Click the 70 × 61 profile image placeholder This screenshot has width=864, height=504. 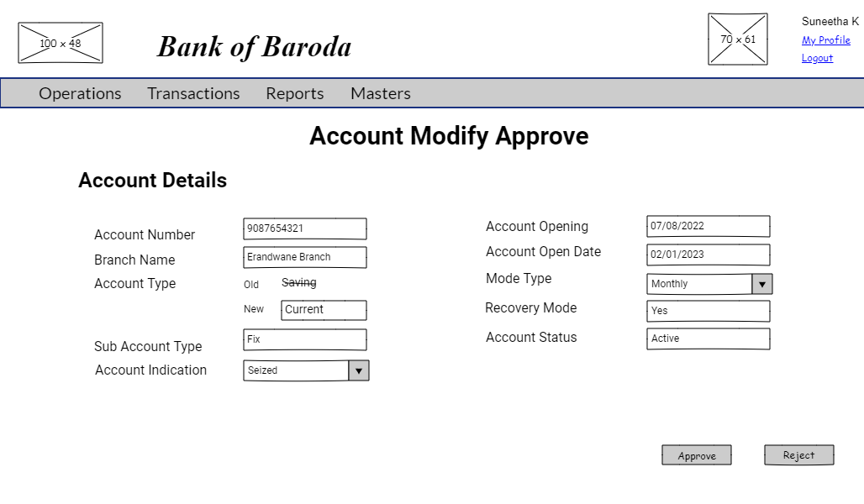click(737, 39)
